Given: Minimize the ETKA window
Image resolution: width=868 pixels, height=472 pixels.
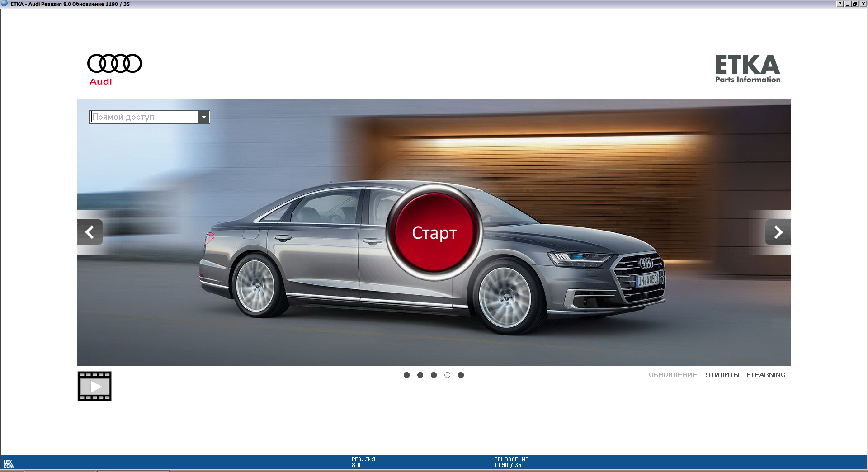Looking at the screenshot, I should 848,4.
